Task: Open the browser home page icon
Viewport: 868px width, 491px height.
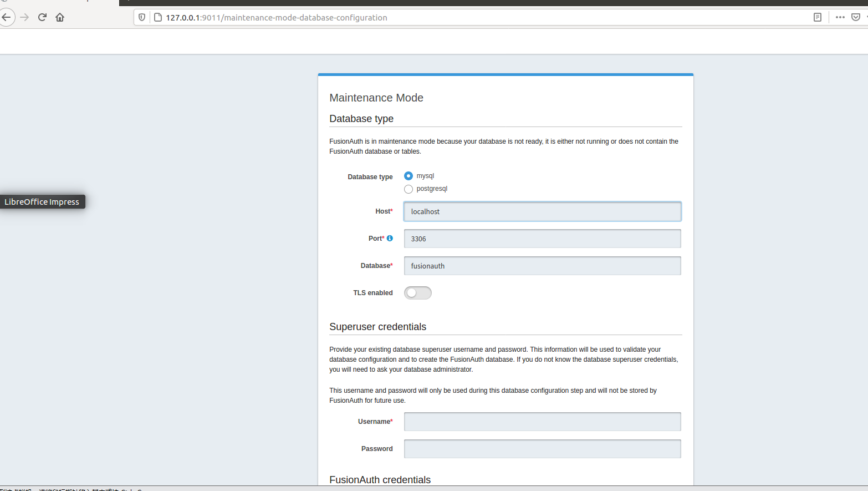Action: [x=60, y=17]
